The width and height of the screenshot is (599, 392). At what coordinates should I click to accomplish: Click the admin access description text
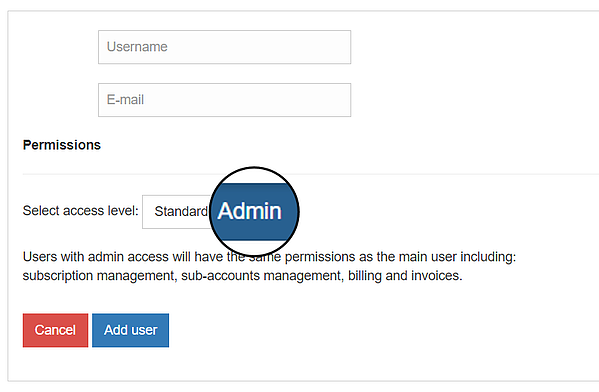click(x=269, y=266)
